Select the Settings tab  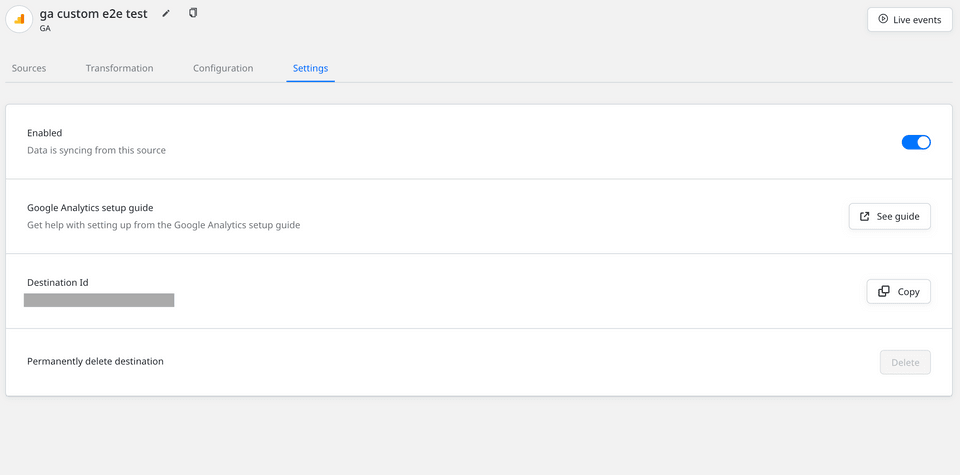point(310,68)
